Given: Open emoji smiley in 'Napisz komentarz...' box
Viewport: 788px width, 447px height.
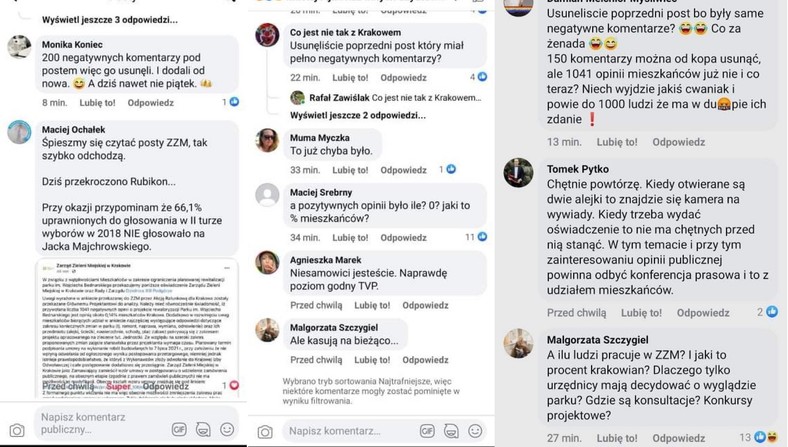Looking at the screenshot, I should pos(475,430).
